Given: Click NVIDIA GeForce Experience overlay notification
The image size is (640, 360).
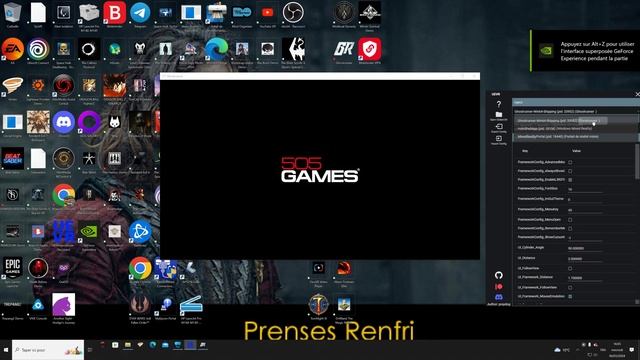Looking at the screenshot, I should point(585,51).
